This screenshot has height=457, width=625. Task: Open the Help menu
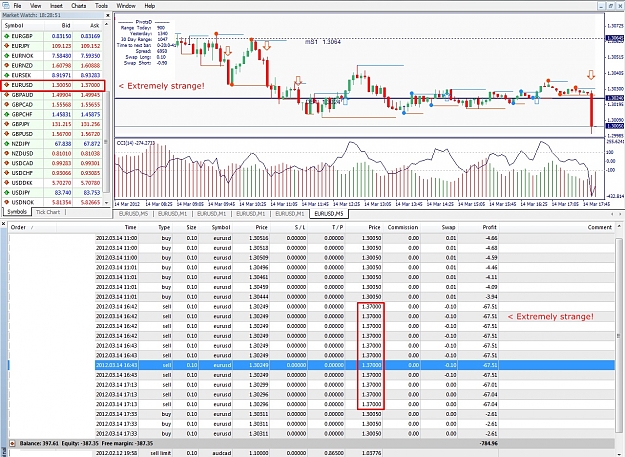149,6
